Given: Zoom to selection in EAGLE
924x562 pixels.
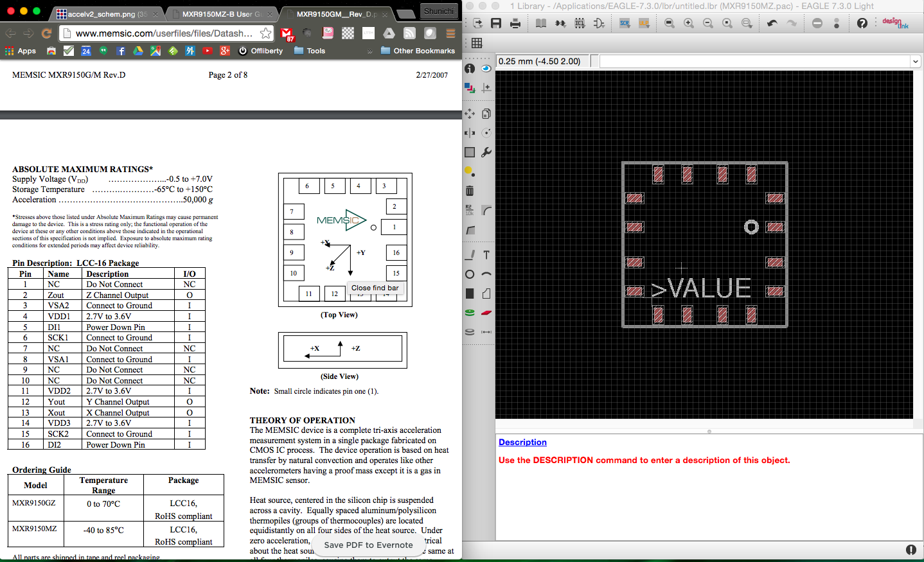Looking at the screenshot, I should 747,23.
